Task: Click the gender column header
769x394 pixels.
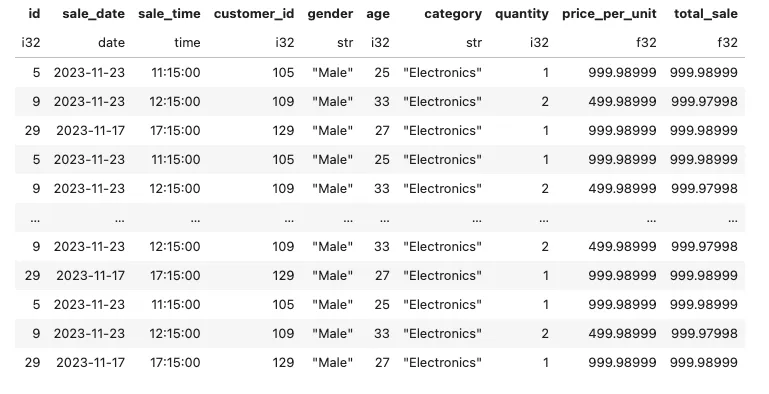Action: tap(330, 14)
